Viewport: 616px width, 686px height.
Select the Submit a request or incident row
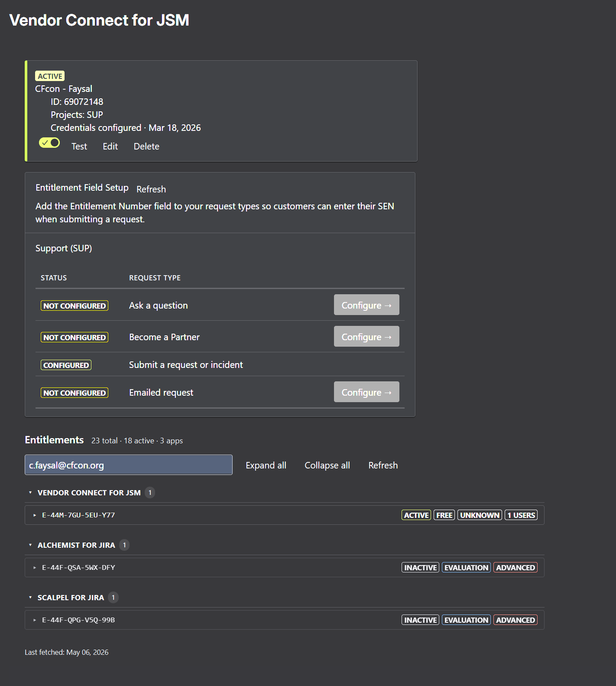coord(220,364)
